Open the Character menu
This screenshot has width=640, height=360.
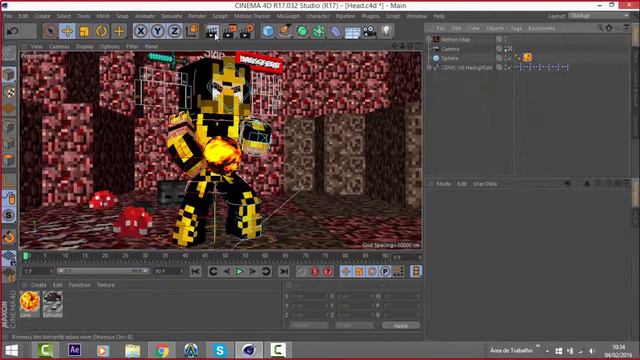click(x=318, y=16)
